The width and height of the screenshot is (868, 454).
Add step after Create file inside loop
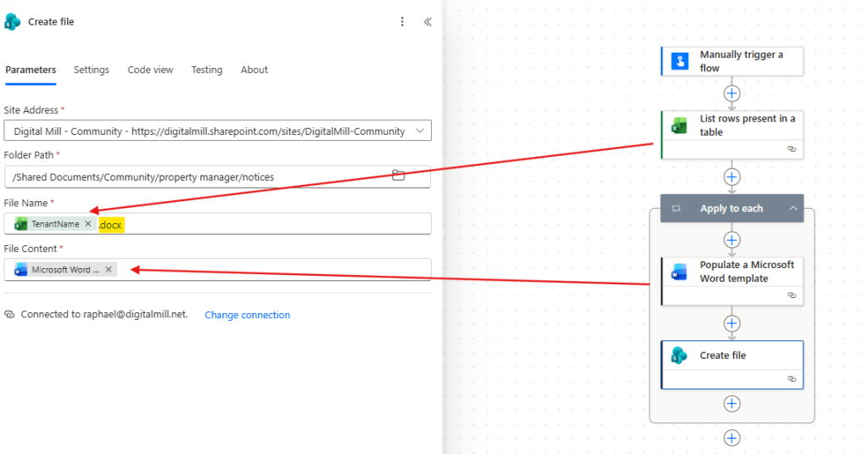(732, 404)
